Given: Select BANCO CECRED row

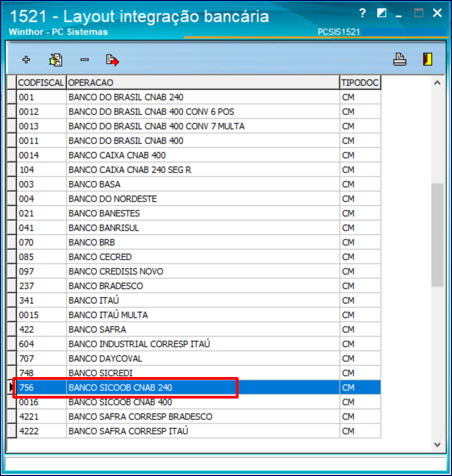Looking at the screenshot, I should click(x=199, y=257).
